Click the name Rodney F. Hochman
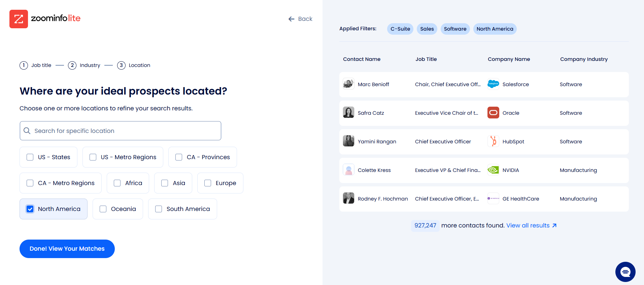Image resolution: width=644 pixels, height=285 pixels. [x=383, y=199]
